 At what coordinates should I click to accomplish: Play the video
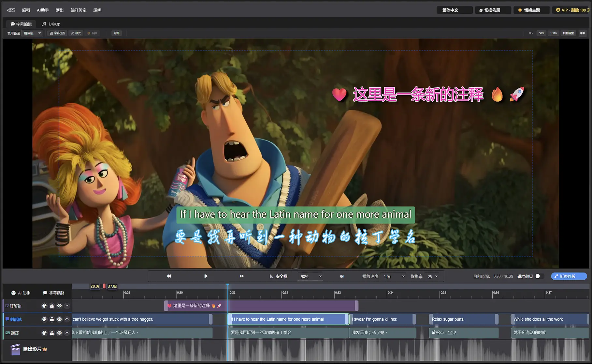206,276
